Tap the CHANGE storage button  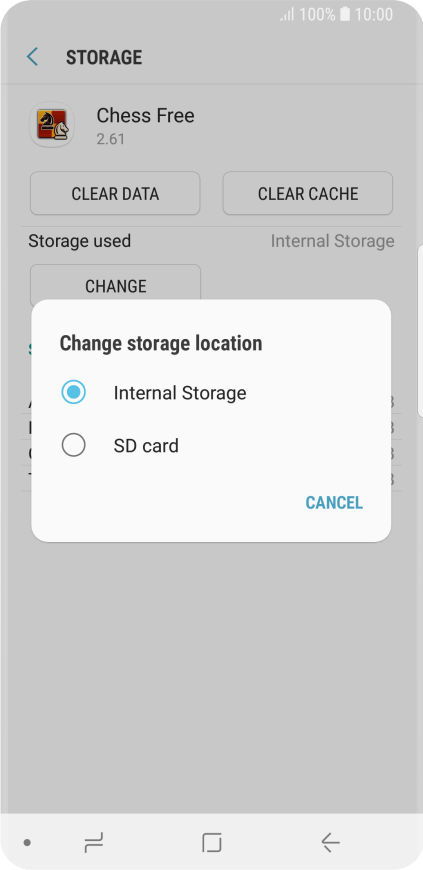[x=115, y=285]
